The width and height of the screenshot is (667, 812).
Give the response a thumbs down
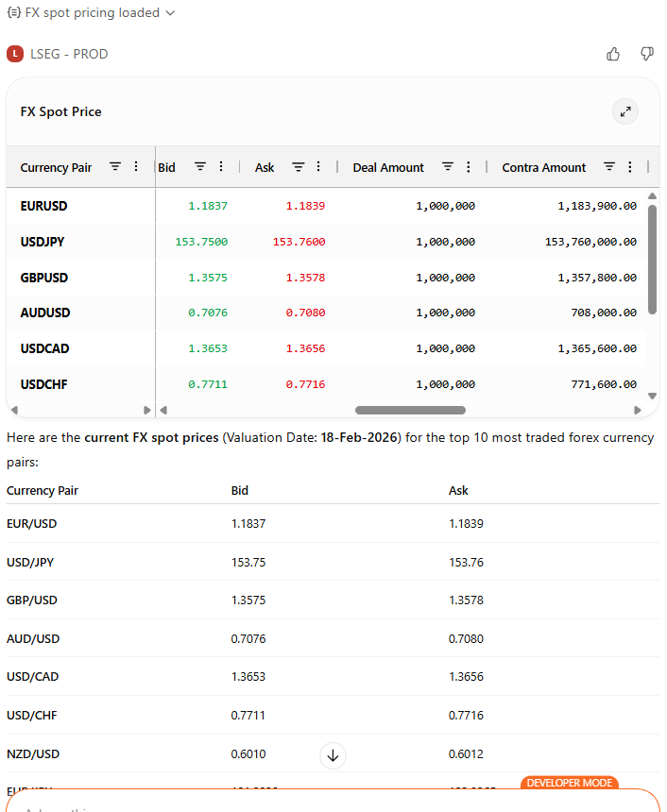click(646, 54)
